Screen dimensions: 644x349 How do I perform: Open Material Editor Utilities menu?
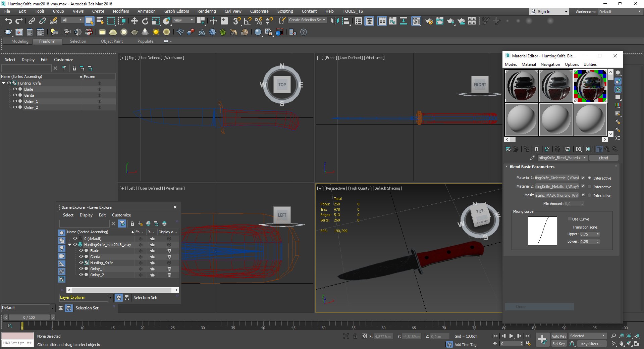[590, 64]
